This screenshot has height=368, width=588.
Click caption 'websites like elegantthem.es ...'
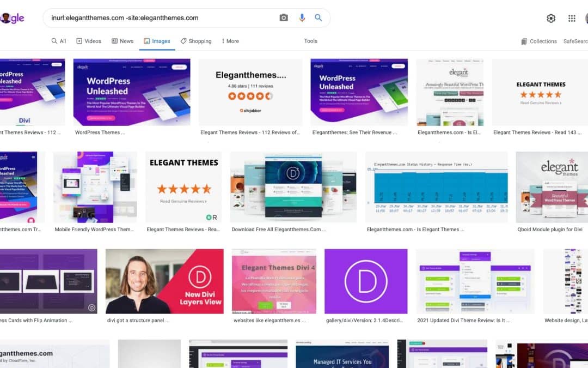point(269,321)
